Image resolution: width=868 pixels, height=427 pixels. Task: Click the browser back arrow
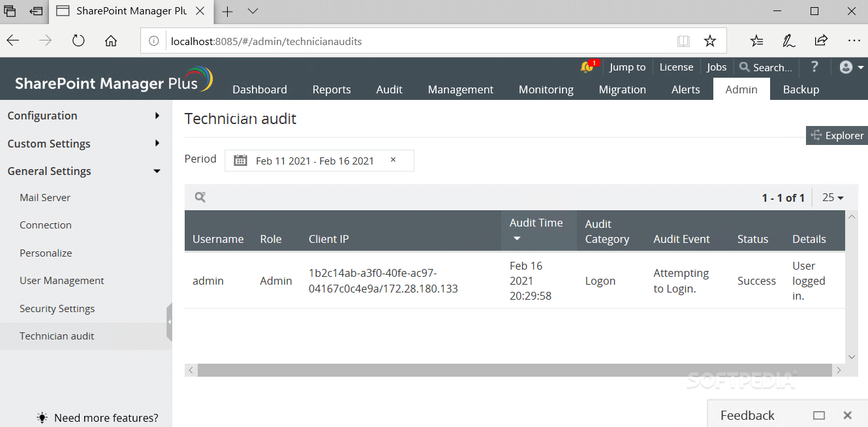[x=13, y=41]
